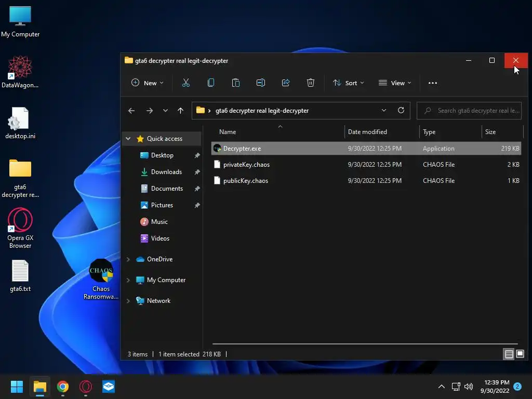Open the Windows Start menu
The width and height of the screenshot is (532, 399).
click(17, 387)
